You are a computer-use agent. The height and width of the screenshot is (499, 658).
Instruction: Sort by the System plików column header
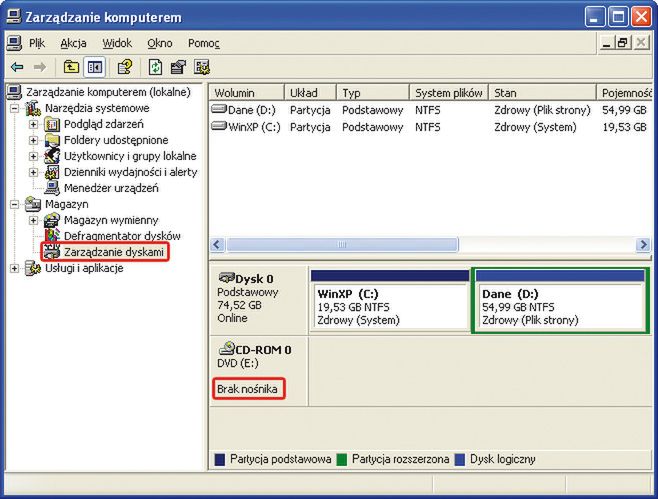point(449,93)
